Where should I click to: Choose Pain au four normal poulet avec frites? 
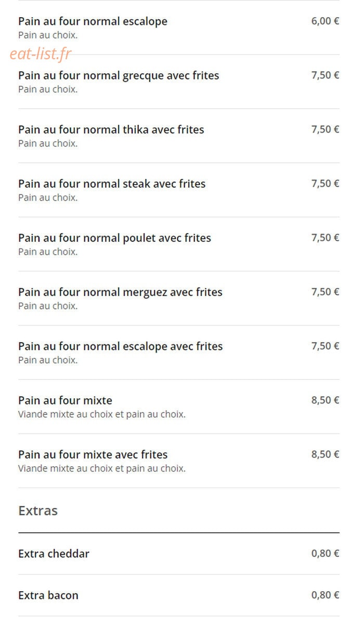click(179, 244)
